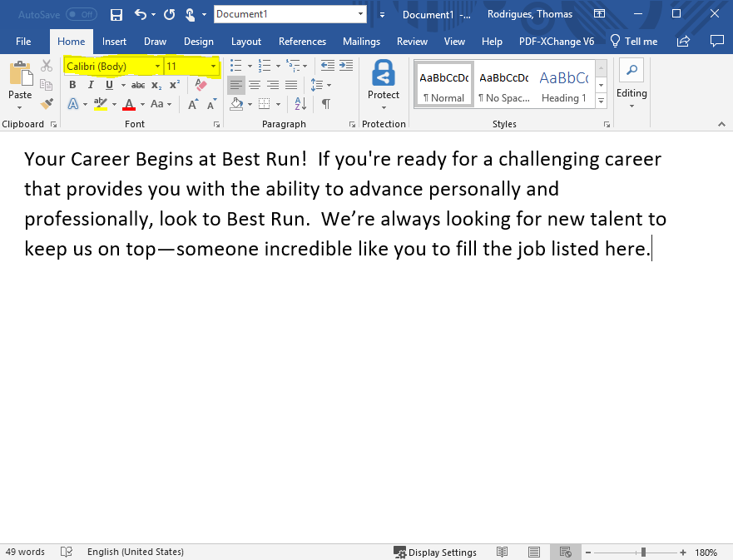Click the Share icon in ribbon tab row
733x560 pixels.
(x=683, y=41)
